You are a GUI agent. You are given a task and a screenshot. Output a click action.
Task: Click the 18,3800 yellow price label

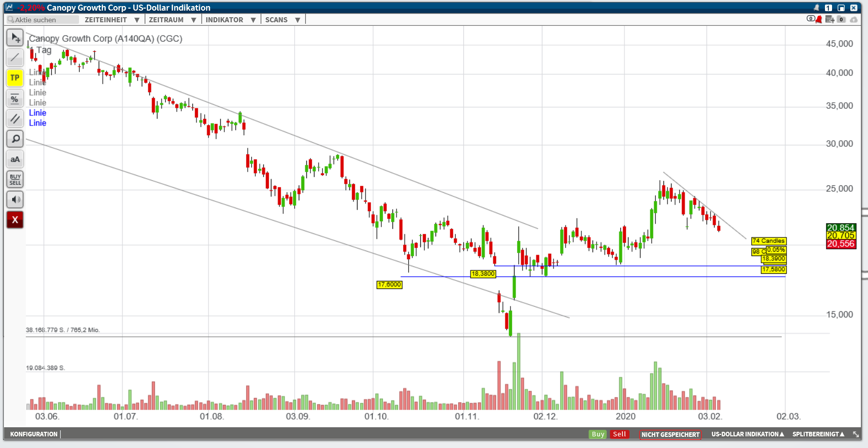point(483,274)
